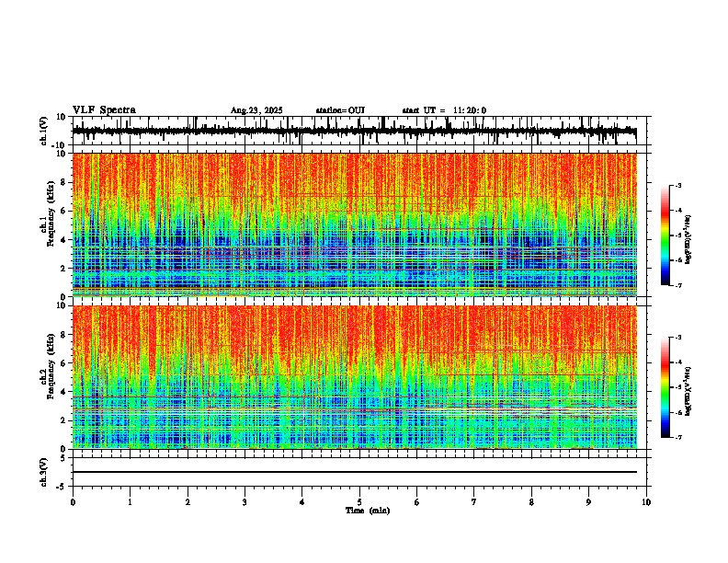The image size is (728, 563).
Task: Click the 8 kHz tick on ch.1 spectrogram
Action: tap(64, 182)
